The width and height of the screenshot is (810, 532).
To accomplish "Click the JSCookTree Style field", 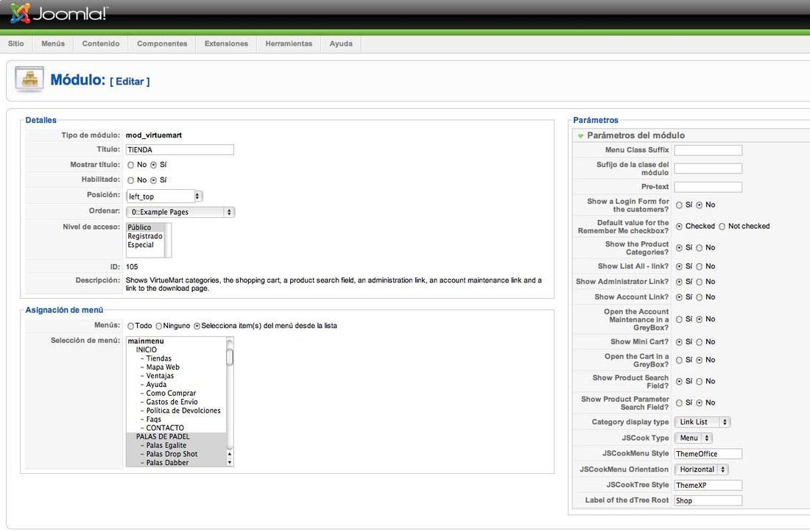I will pos(708,486).
